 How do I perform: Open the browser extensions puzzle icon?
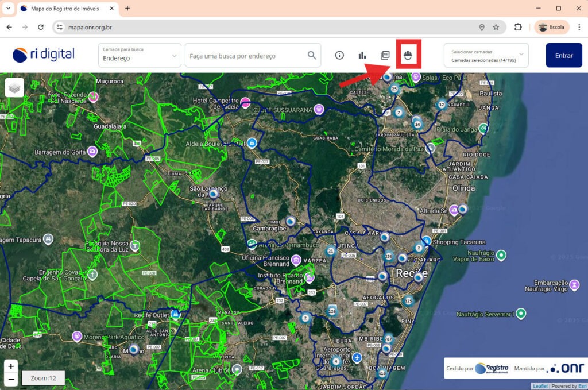coord(518,27)
